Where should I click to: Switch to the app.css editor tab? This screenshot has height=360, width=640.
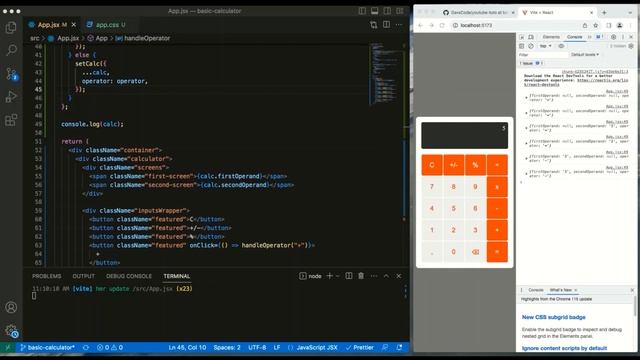106,25
